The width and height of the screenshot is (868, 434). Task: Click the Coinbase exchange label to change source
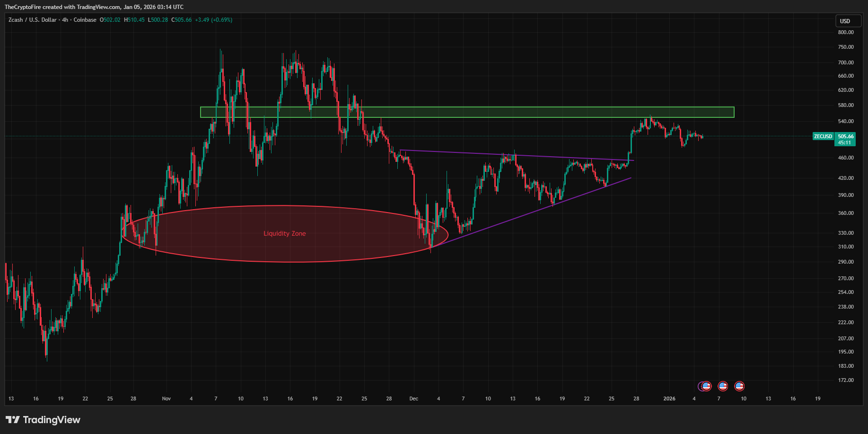tap(85, 20)
